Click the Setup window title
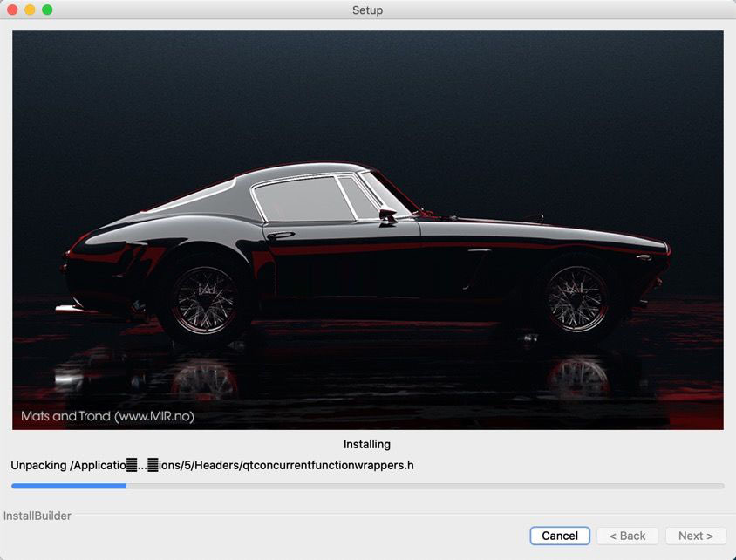Screen dimensions: 736x560 tap(367, 10)
